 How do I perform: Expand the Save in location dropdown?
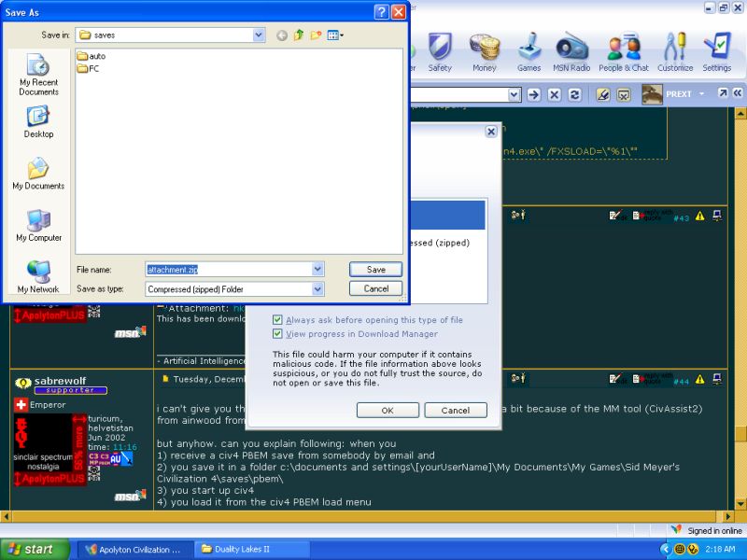[259, 35]
